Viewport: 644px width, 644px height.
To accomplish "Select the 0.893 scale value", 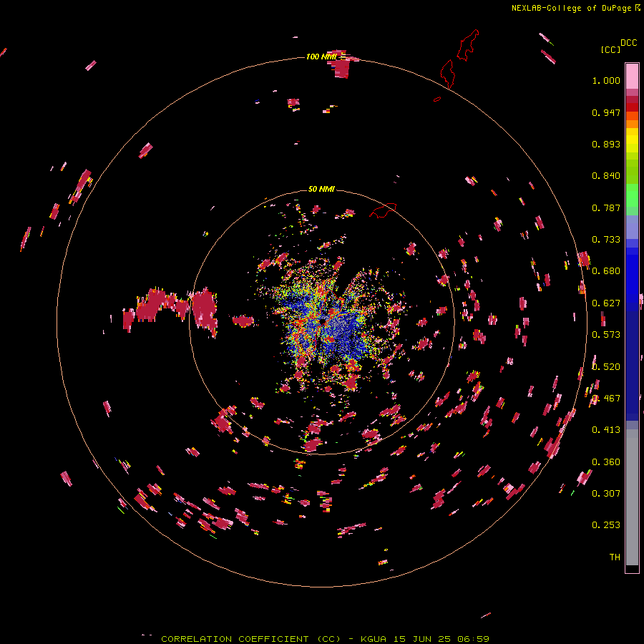I will pos(606,144).
